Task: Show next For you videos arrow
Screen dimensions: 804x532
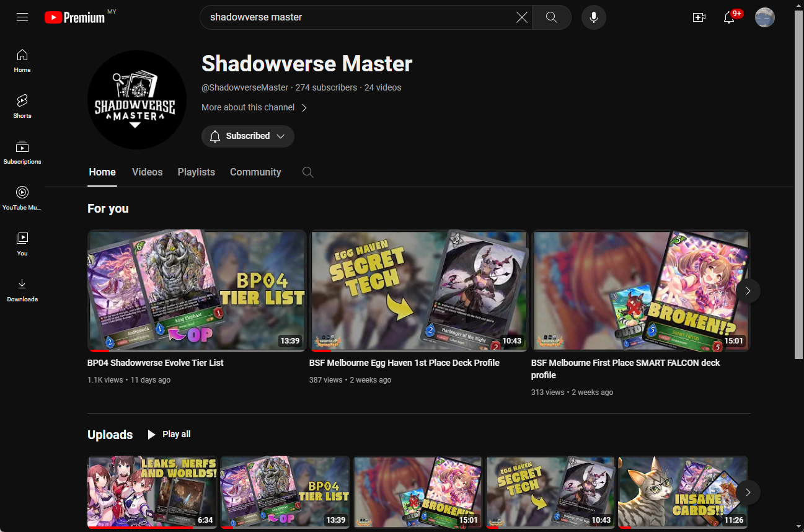Action: 748,291
